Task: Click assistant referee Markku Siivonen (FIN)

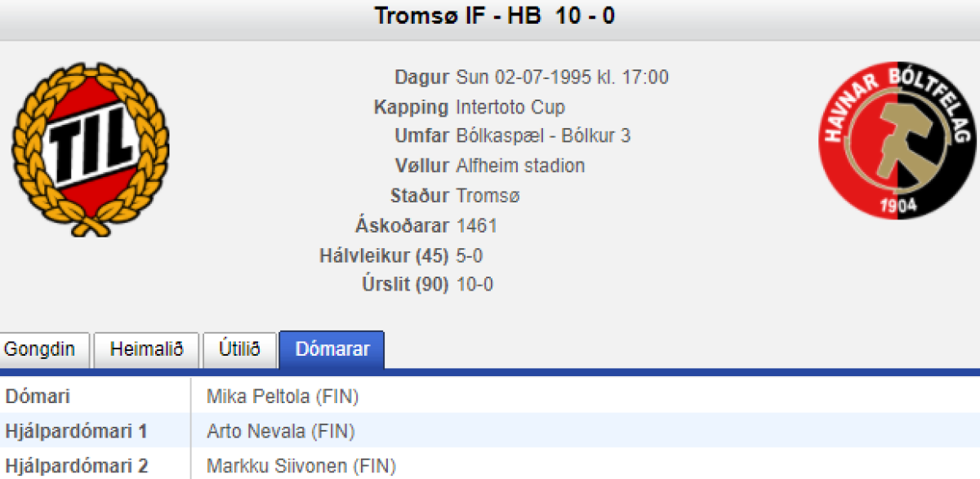Action: coord(301,467)
